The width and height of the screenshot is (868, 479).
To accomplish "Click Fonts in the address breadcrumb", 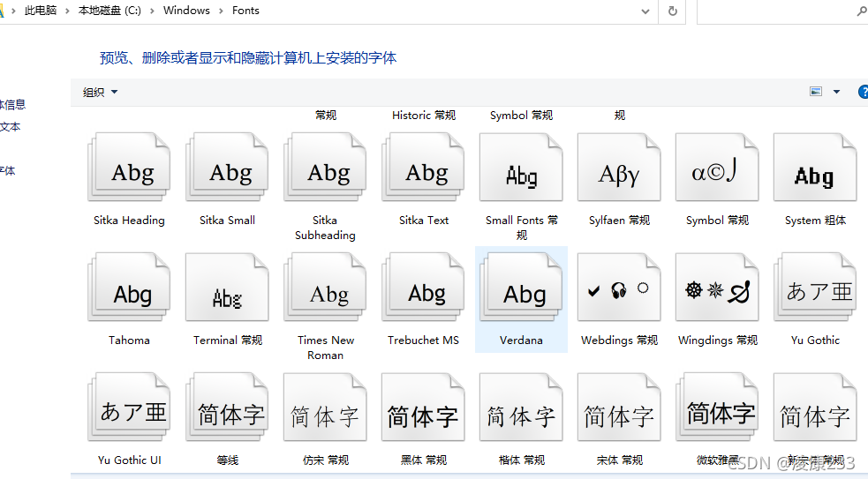I will click(x=245, y=11).
